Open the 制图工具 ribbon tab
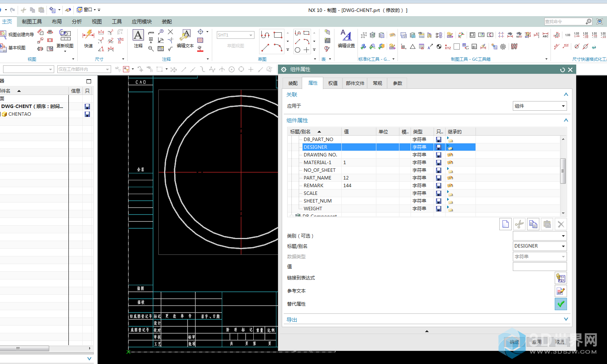Viewport: 607px width, 364px height. pos(32,22)
